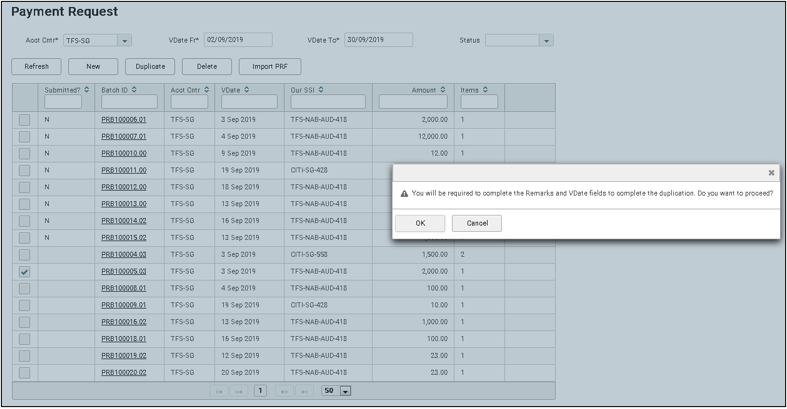The image size is (787, 409).
Task: Click the Import PRF button
Action: coord(269,66)
